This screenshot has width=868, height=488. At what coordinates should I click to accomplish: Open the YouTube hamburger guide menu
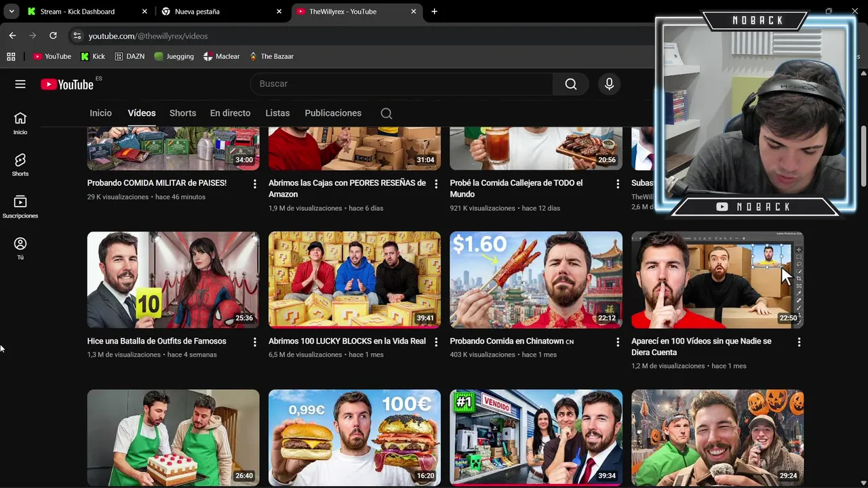pos(20,84)
